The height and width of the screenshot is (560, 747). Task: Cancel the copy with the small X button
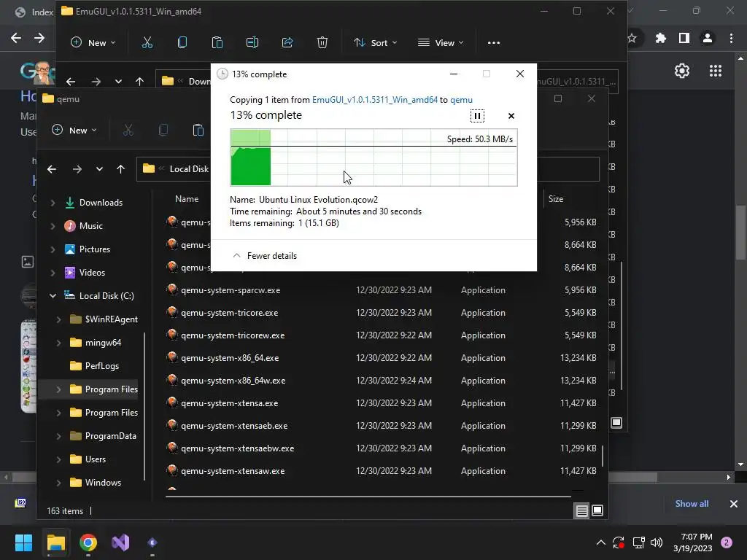[x=511, y=116]
